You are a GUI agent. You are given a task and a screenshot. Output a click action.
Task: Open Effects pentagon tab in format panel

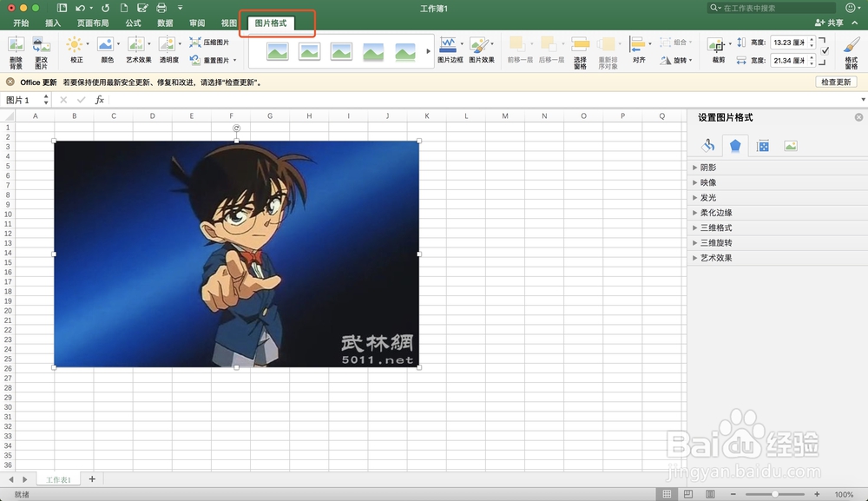[x=735, y=146]
